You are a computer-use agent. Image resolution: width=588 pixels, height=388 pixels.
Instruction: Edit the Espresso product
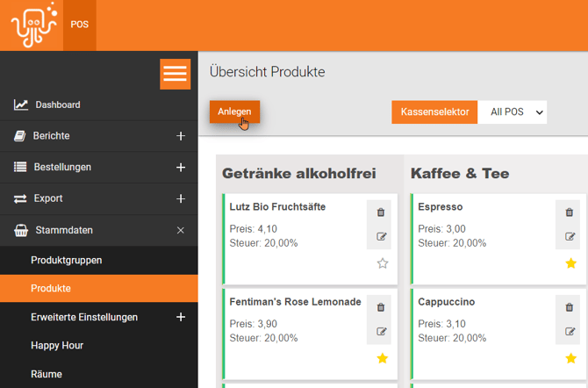tap(570, 236)
